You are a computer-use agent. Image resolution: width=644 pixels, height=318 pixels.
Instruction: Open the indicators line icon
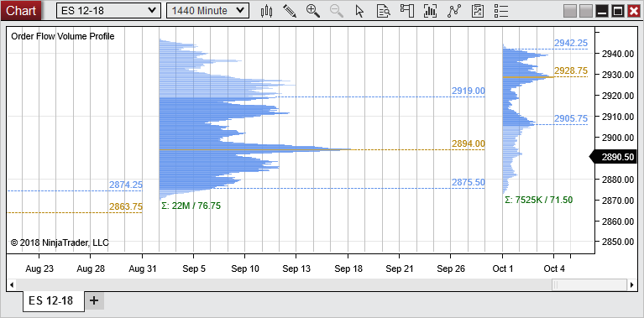coord(454,11)
